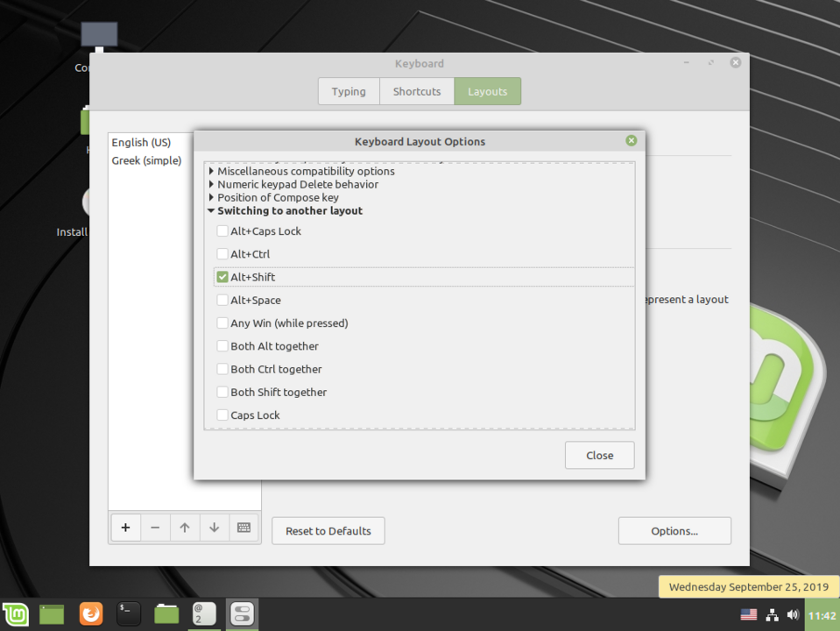Expand Miscellaneous compatibility options
Viewport: 840px width, 631px height.
(212, 171)
